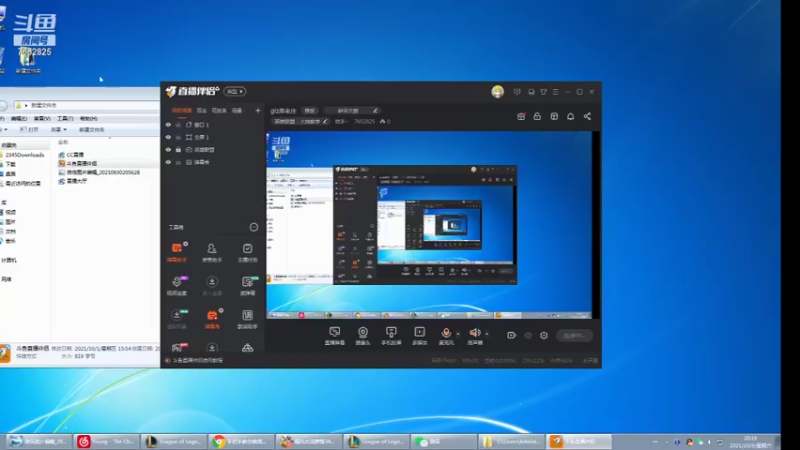Viewport: 800px width, 450px height.
Task: Toggle the lock on the fourth source
Action: 178,162
